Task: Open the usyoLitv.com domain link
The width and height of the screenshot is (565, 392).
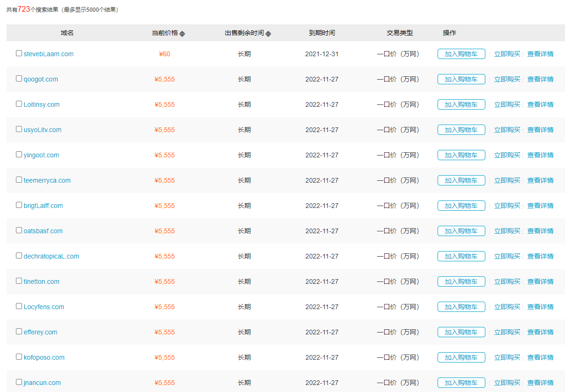Action: tap(43, 130)
